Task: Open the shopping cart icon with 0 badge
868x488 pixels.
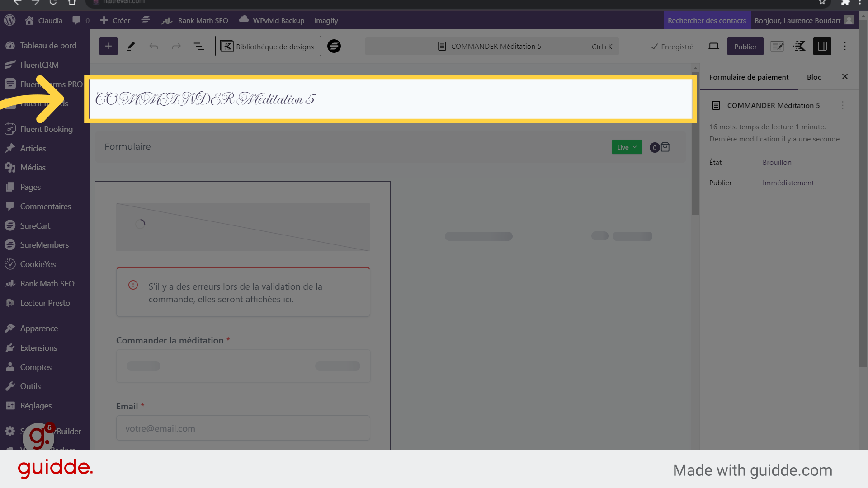Action: tap(660, 147)
